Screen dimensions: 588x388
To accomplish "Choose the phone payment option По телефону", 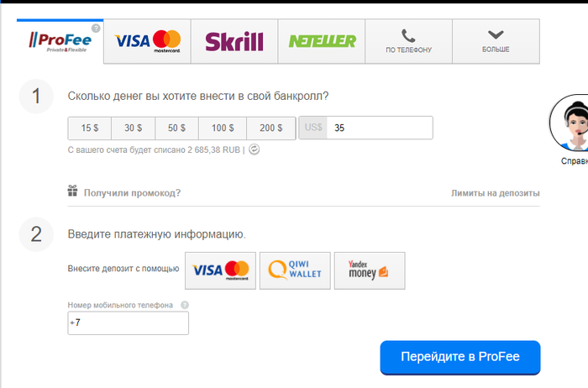I will click(408, 41).
